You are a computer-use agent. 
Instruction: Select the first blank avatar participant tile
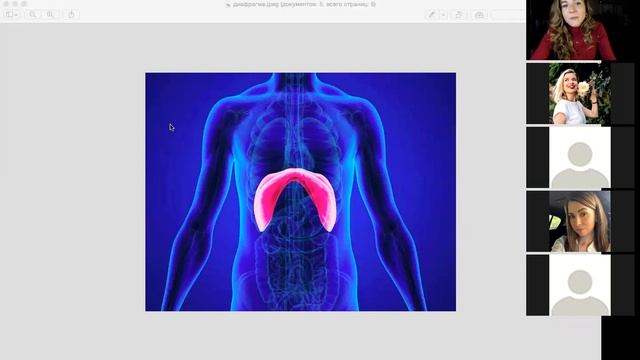click(580, 158)
